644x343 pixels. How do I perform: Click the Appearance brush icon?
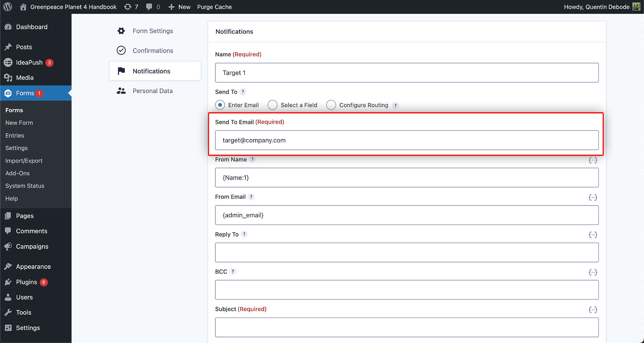[x=8, y=267]
